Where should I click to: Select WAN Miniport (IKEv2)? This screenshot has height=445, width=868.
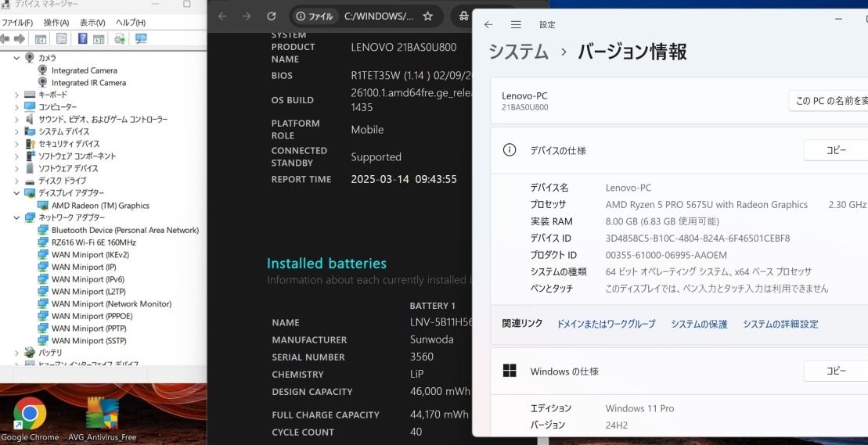coord(90,254)
